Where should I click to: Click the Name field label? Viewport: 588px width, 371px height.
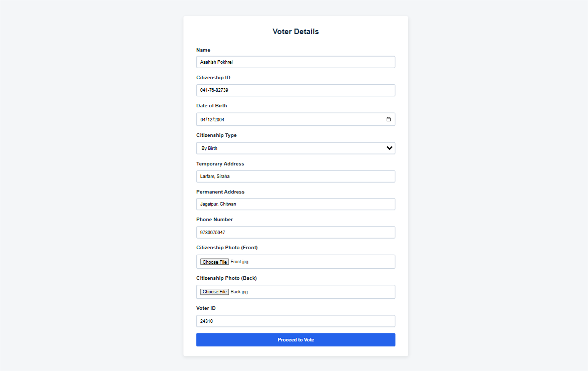[x=203, y=50]
